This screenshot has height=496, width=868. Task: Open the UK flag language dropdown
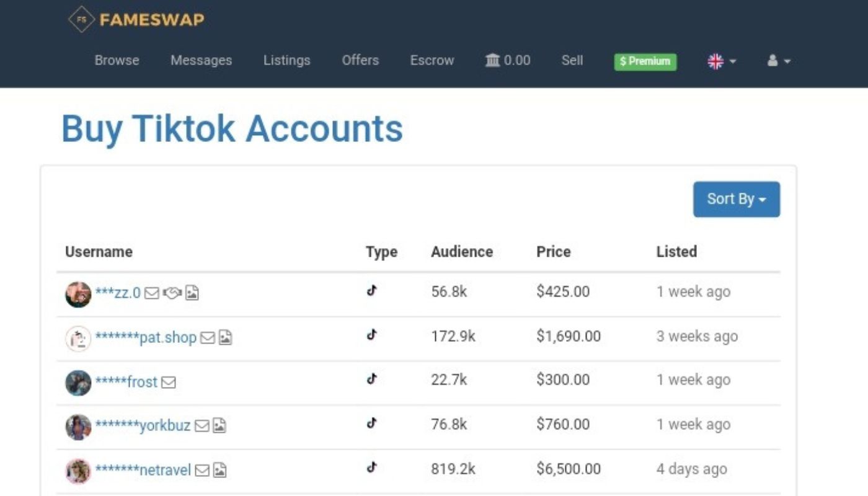pyautogui.click(x=722, y=61)
